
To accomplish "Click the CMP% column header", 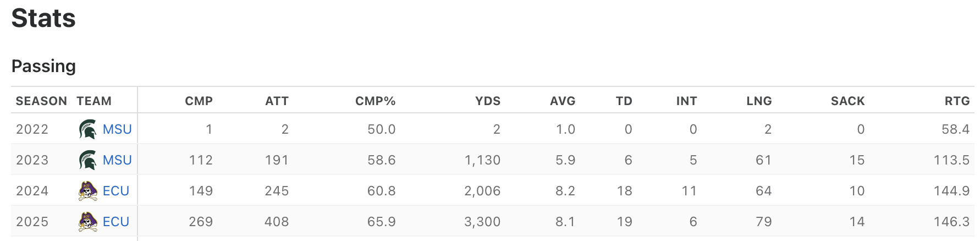I will [375, 101].
